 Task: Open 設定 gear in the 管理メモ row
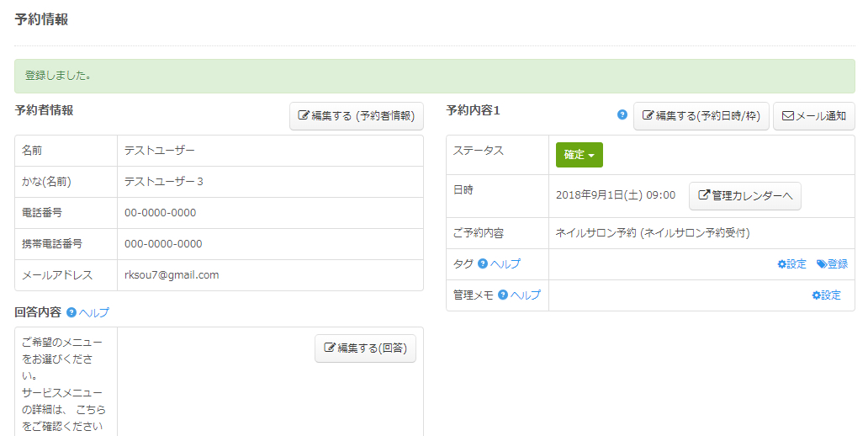click(x=826, y=295)
